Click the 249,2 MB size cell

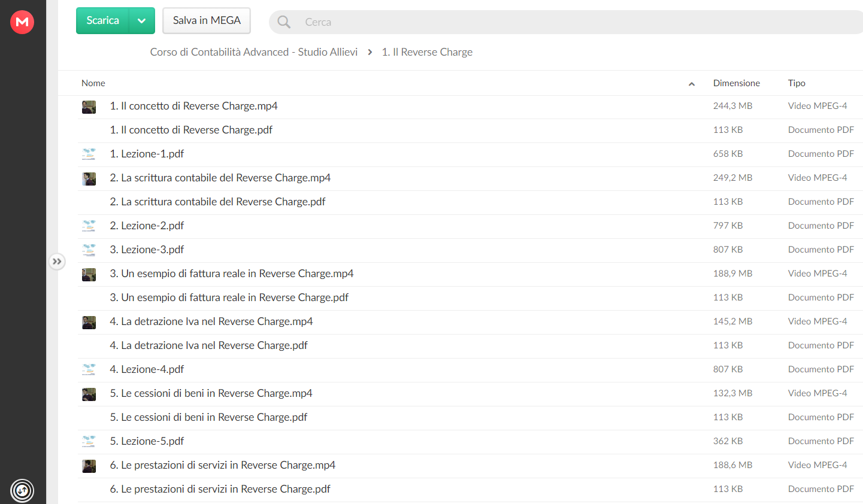click(x=732, y=178)
